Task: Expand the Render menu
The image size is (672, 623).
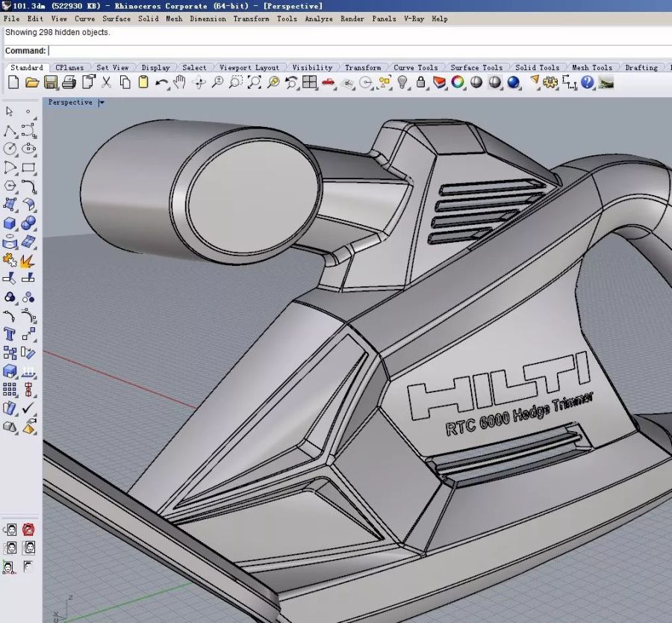Action: (x=352, y=19)
